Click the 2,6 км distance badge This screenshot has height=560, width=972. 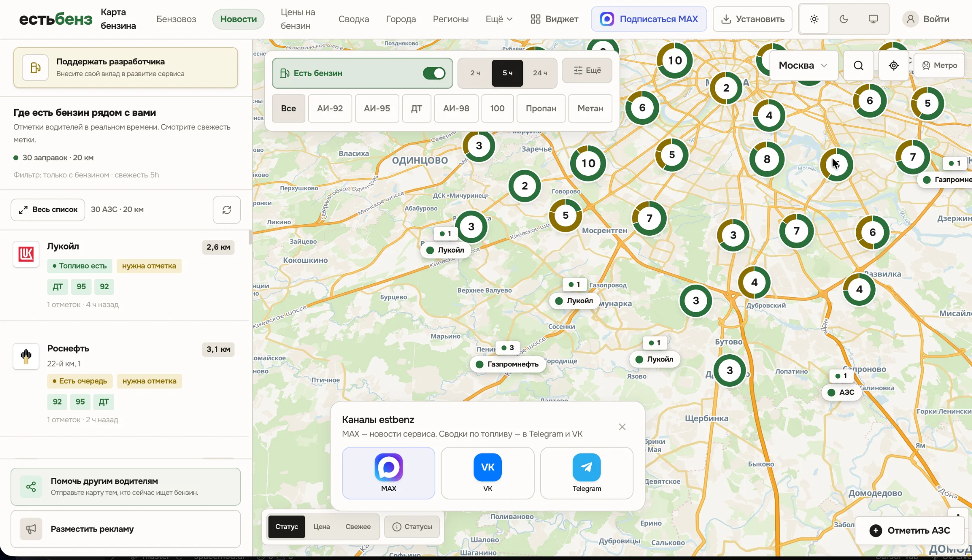218,247
